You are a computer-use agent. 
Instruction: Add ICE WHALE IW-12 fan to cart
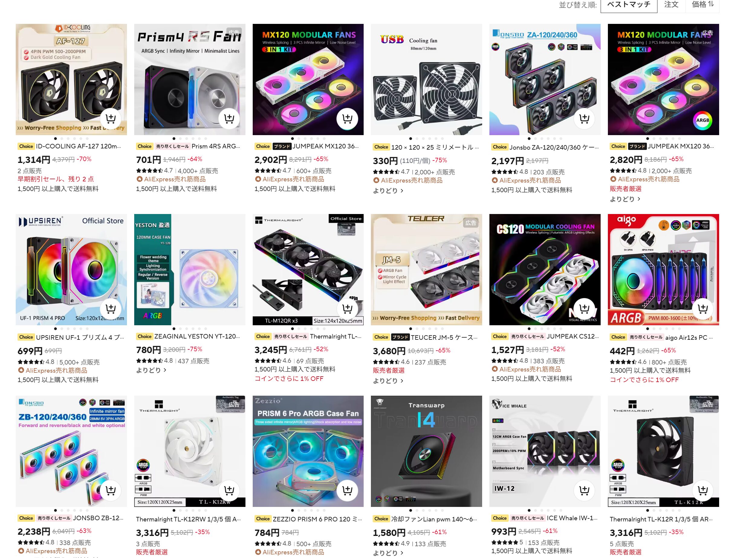[x=584, y=490]
